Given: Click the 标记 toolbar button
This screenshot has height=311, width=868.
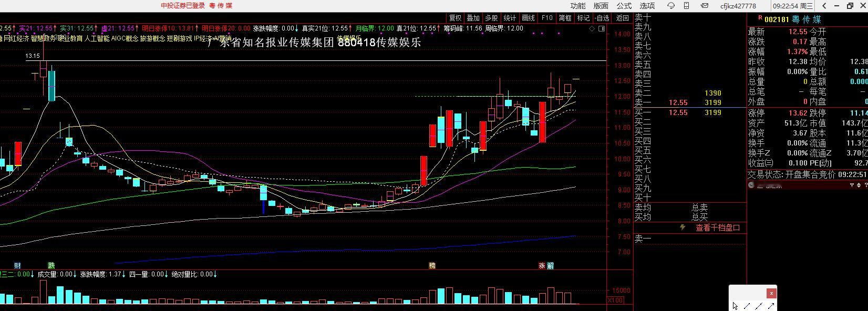Looking at the screenshot, I should (x=584, y=18).
